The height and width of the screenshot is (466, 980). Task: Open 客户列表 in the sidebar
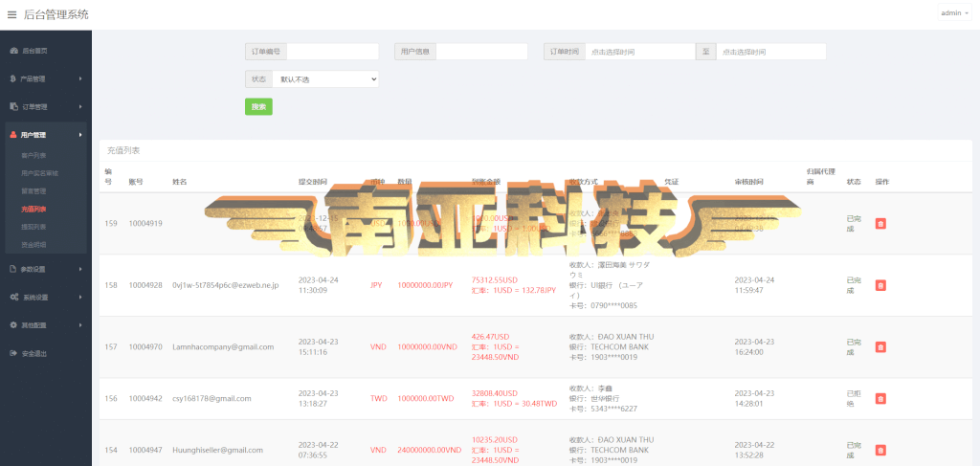(x=33, y=155)
